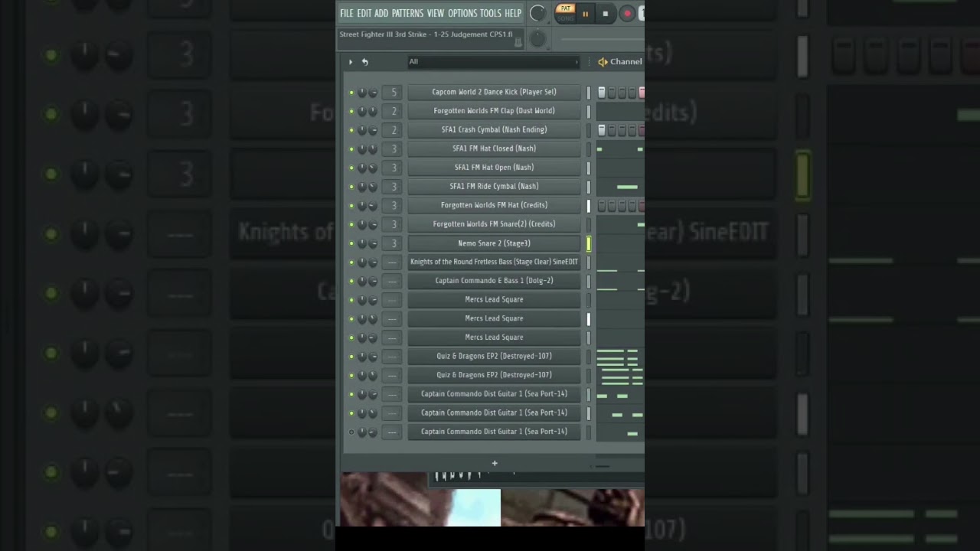Toggle channel selector for Capcom Dance Kick
Screen dimensions: 980x551
click(x=589, y=93)
